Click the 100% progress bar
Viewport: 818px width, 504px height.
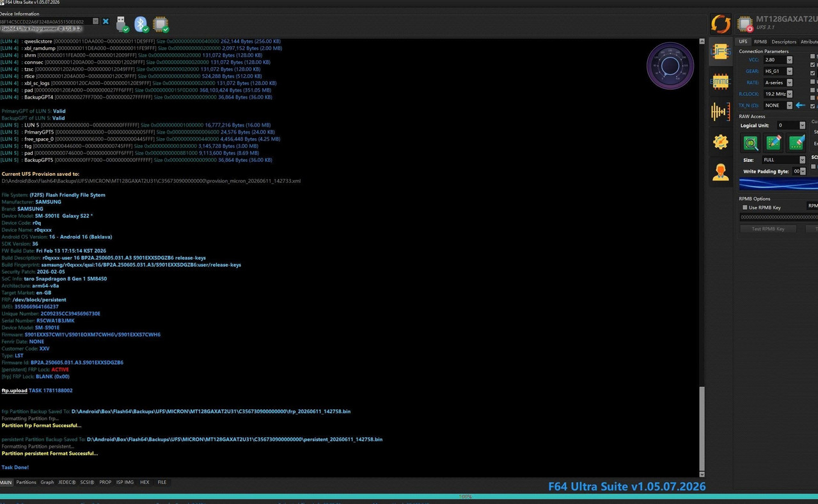point(409,496)
